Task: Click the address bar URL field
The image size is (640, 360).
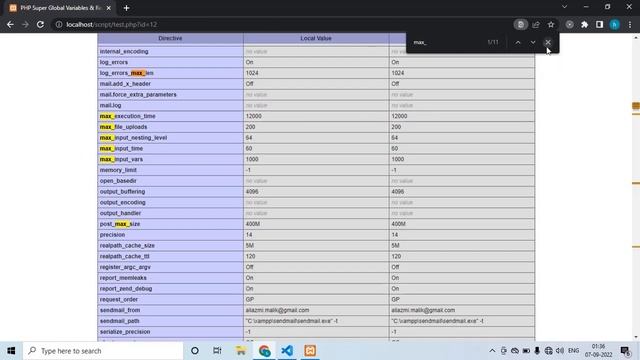Action: pos(286,24)
